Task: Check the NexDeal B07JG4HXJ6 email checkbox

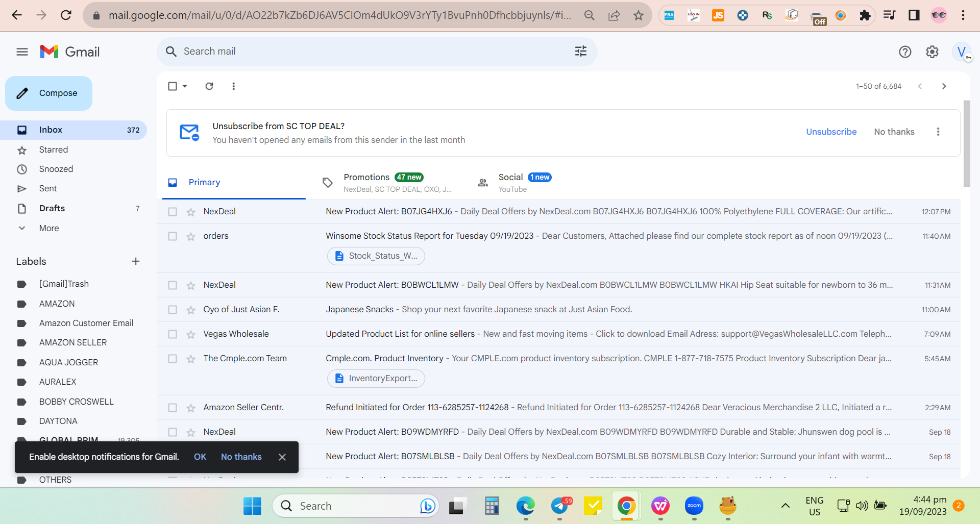Action: click(x=173, y=212)
